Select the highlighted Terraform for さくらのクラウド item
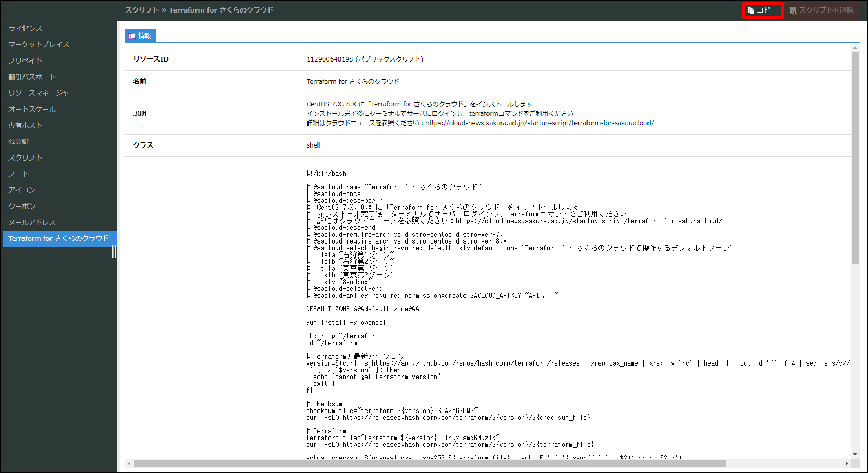Screen dimensions: 868x473 click(x=58, y=238)
